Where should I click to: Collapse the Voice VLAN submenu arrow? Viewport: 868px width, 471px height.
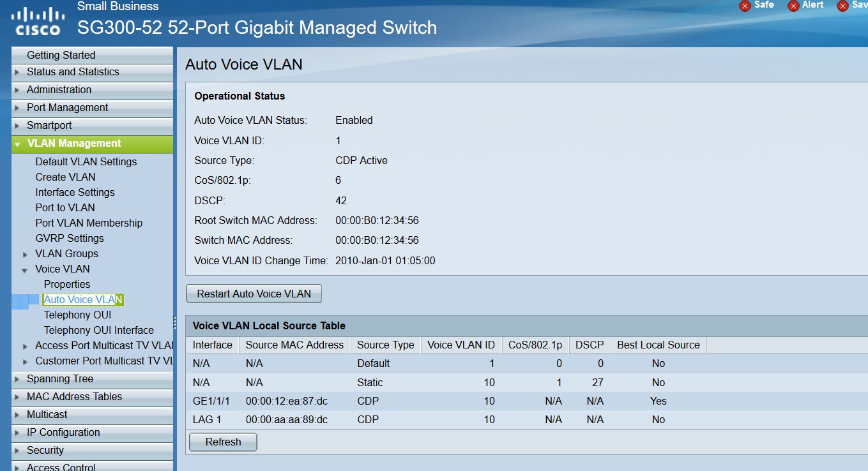(25, 270)
